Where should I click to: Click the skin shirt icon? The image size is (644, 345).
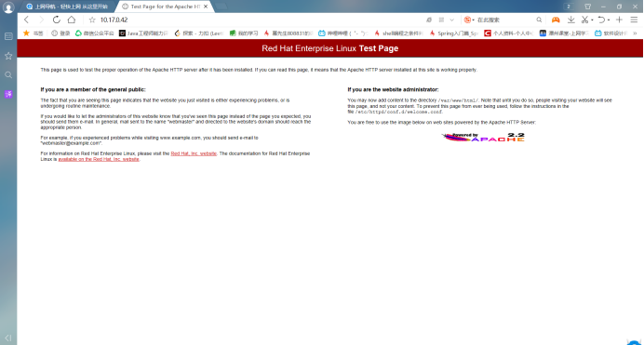(x=588, y=7)
